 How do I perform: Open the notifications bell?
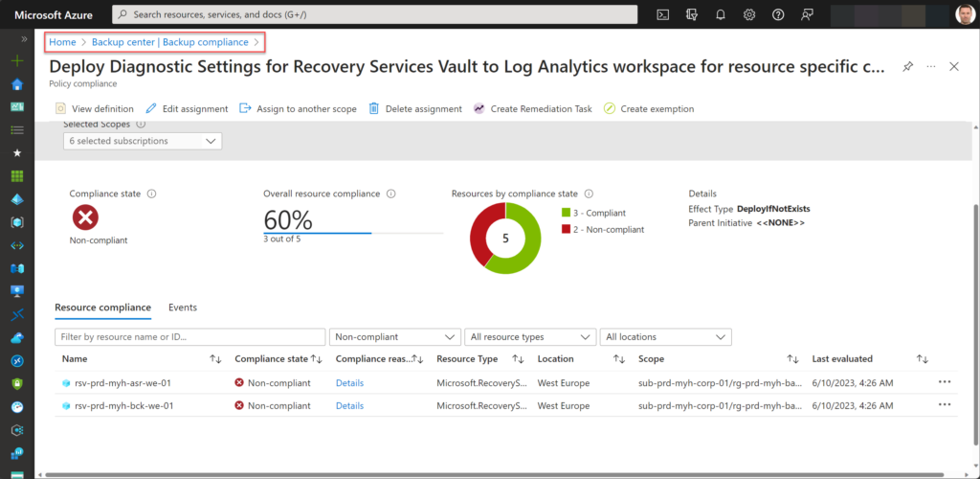(x=721, y=14)
